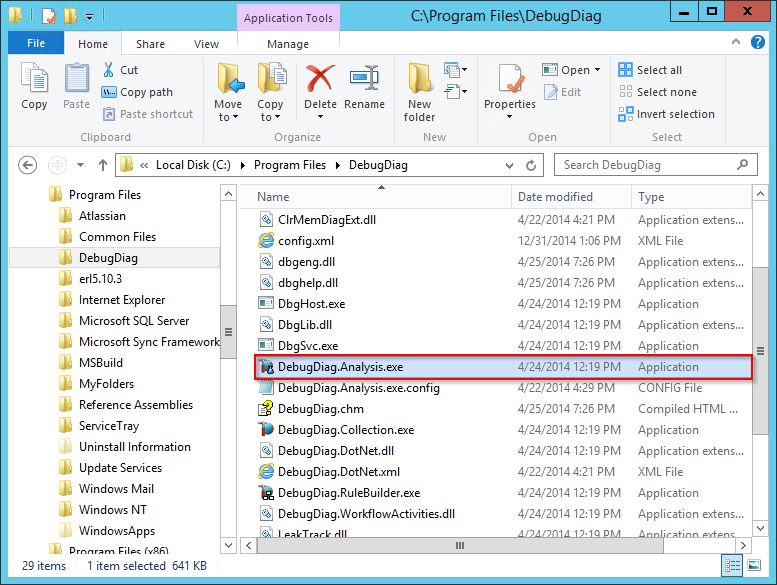Click the Edit button in Open group

coord(562,92)
